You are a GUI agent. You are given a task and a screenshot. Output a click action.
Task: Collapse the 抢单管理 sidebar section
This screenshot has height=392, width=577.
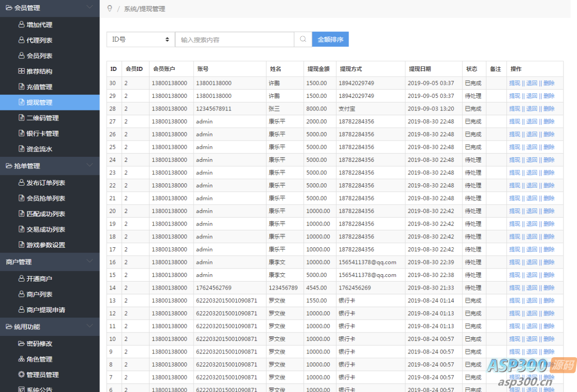click(90, 165)
